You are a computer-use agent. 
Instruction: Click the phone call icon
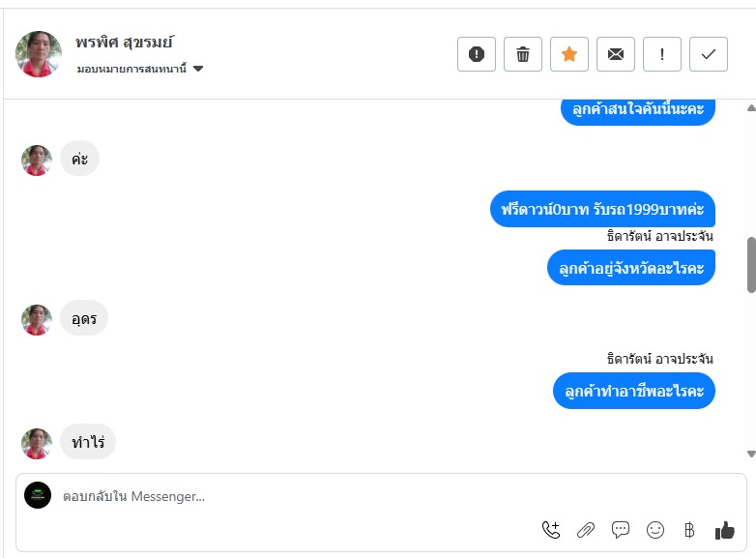[x=551, y=529]
